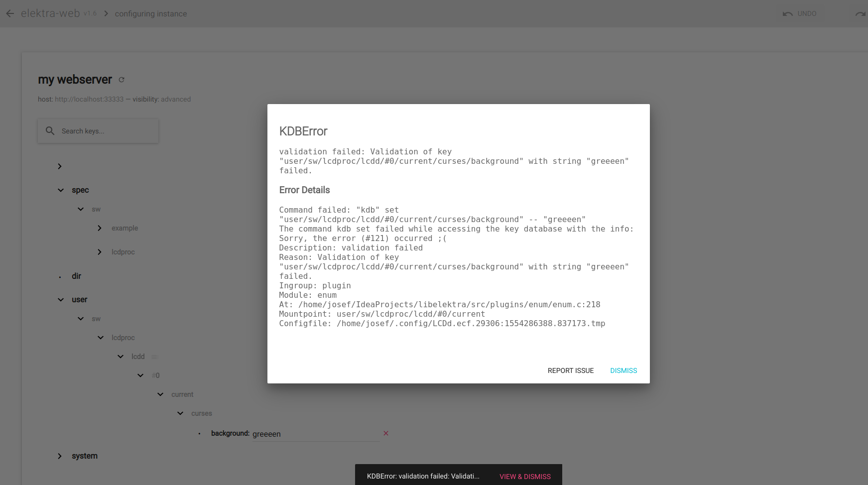The height and width of the screenshot is (485, 868).
Task: Click the 'Sorry, the error (#121)' line
Action: [x=363, y=239]
